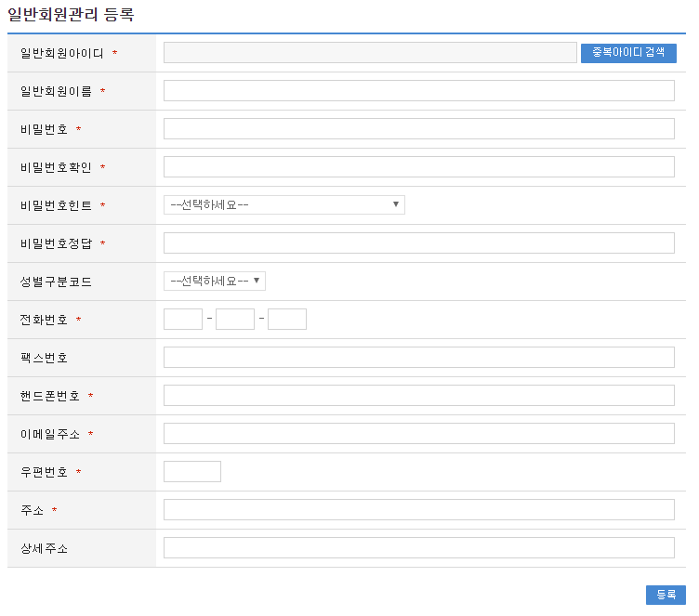Open the 비밀번호힌트 dropdown
699x616 pixels.
coord(284,204)
